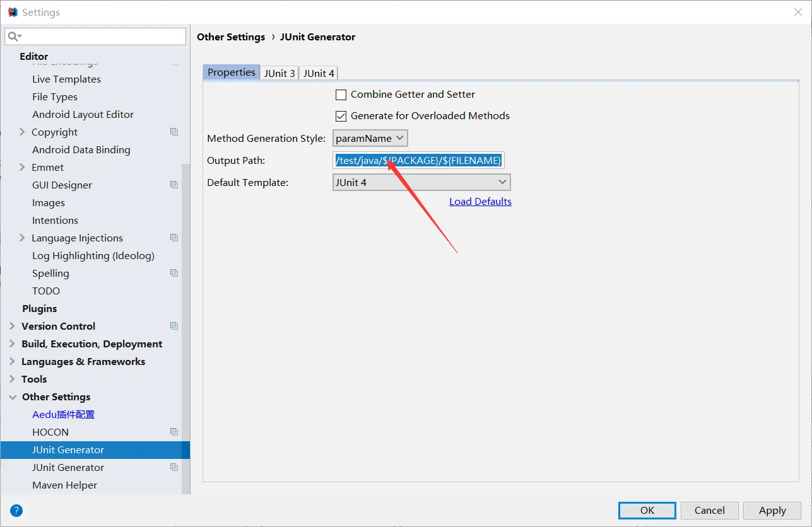Image resolution: width=812 pixels, height=527 pixels.
Task: Click Other Settings breadcrumb
Action: coord(231,37)
